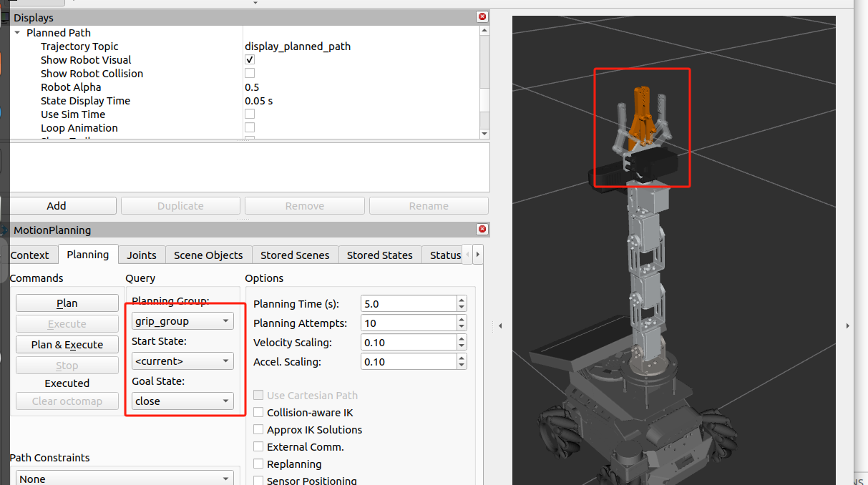Select the Trajectory Topic row label

(79, 46)
